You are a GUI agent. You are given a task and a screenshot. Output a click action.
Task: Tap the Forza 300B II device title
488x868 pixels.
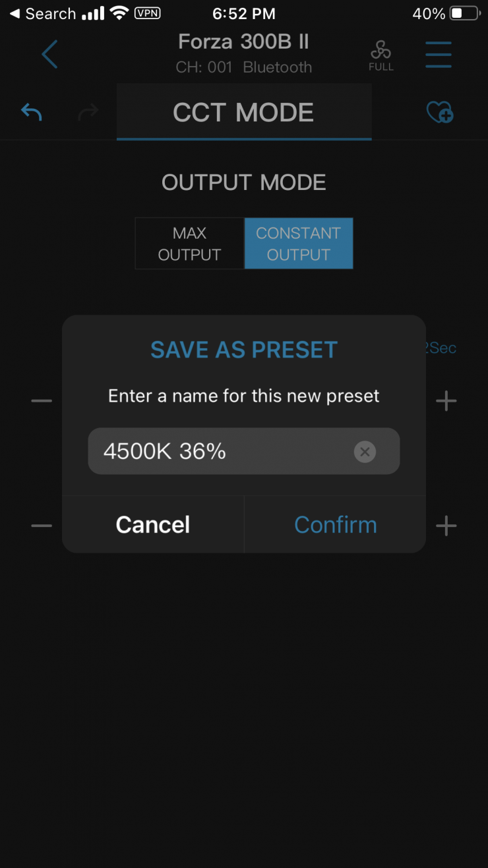pos(243,42)
